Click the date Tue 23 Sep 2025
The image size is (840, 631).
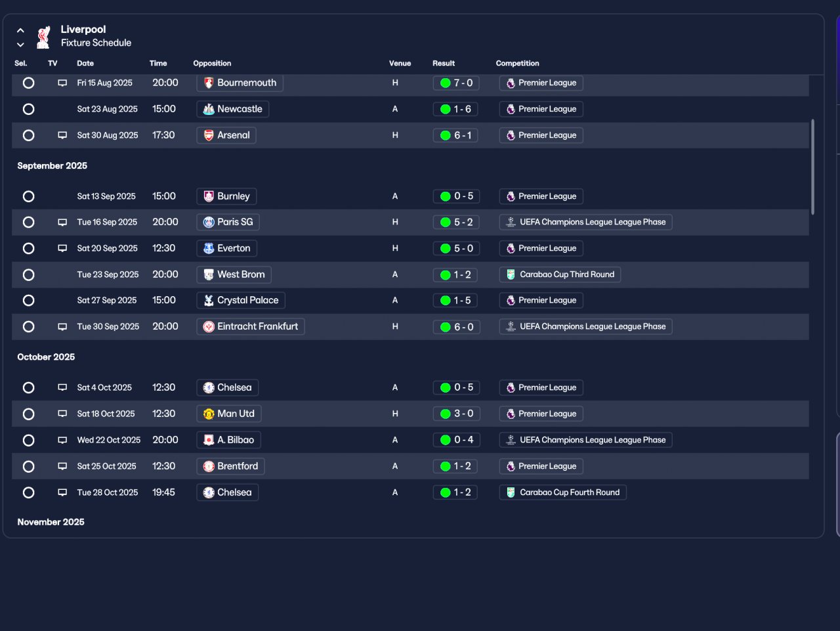click(x=108, y=274)
